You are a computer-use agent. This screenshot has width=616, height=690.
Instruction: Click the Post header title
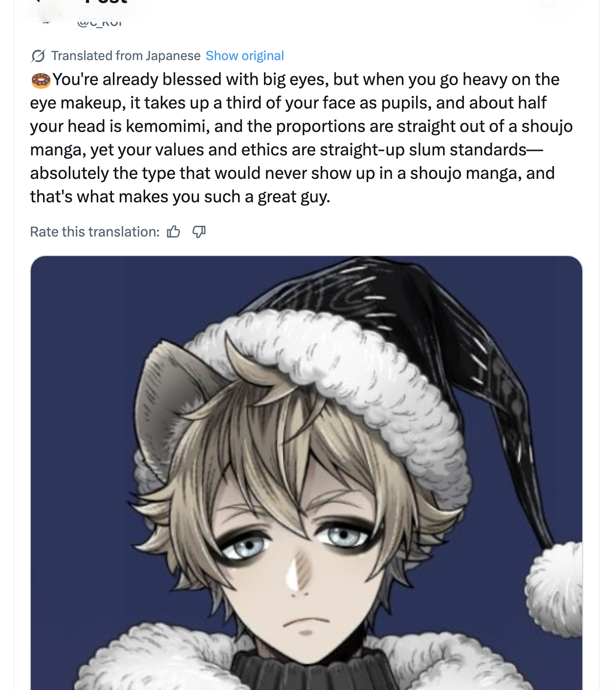click(106, 2)
